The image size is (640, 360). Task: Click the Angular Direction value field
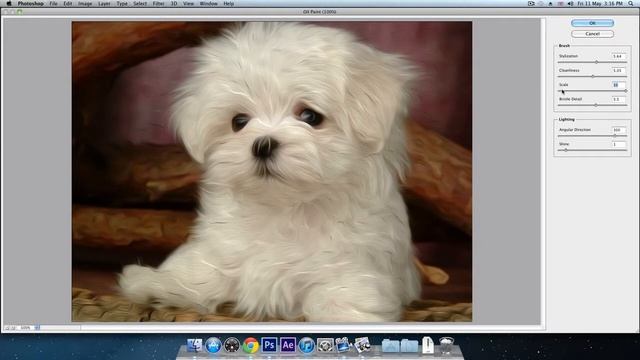(x=618, y=130)
